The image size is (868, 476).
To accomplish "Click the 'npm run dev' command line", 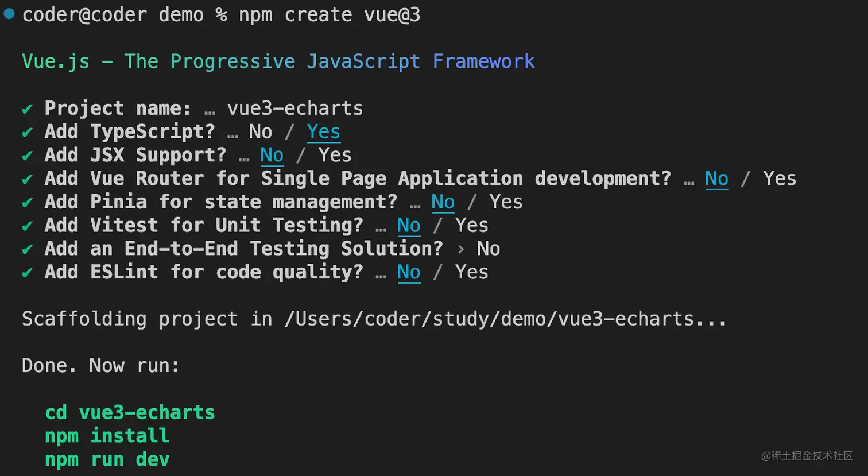I will (x=107, y=459).
